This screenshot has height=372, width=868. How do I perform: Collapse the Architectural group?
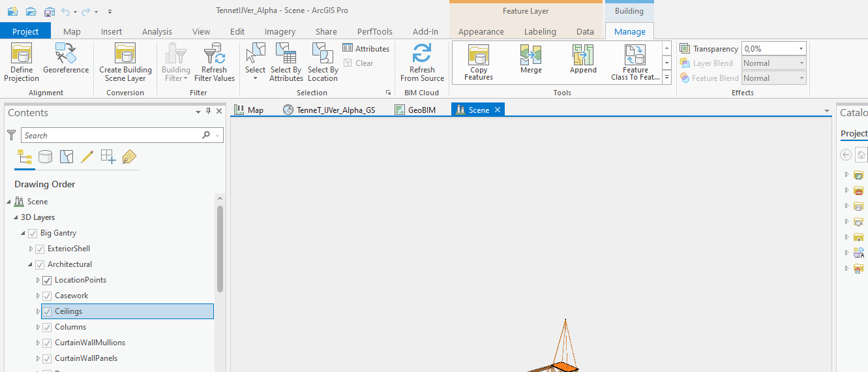(x=30, y=264)
